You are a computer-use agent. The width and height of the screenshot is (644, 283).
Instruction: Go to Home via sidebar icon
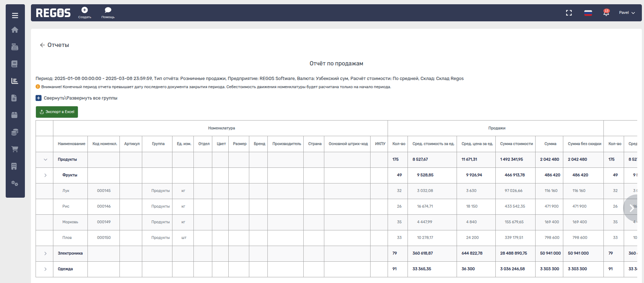15,30
